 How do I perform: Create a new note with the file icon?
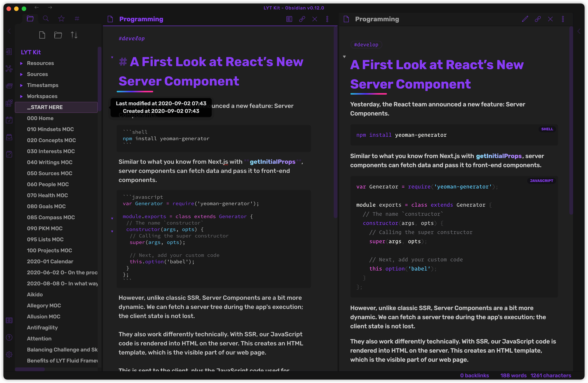click(42, 35)
